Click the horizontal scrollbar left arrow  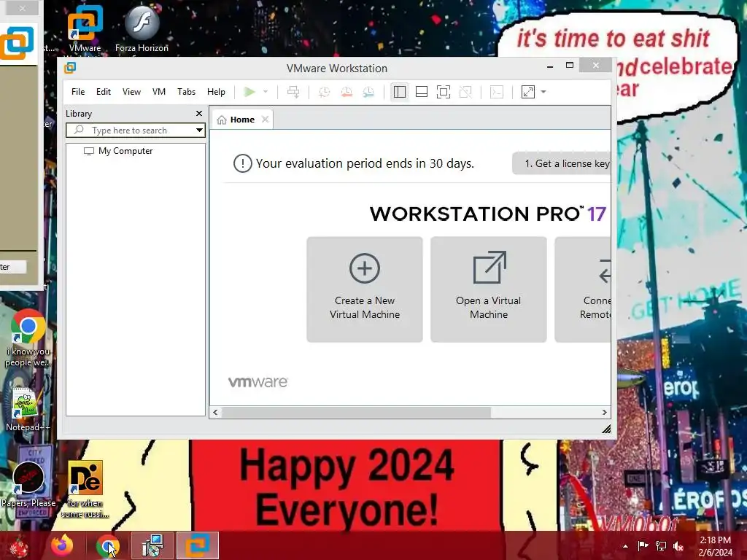point(215,413)
